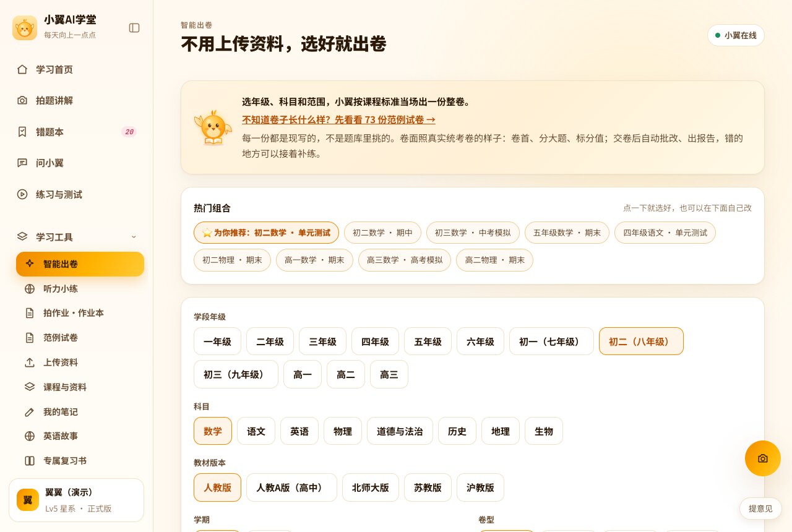Open the 73 份范例试卷 link
Image resolution: width=792 pixels, height=532 pixels.
338,120
